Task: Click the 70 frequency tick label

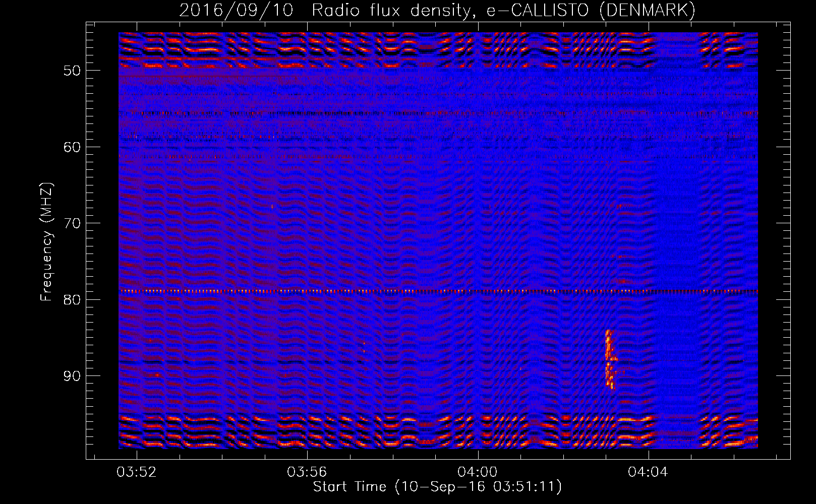Action: (72, 223)
